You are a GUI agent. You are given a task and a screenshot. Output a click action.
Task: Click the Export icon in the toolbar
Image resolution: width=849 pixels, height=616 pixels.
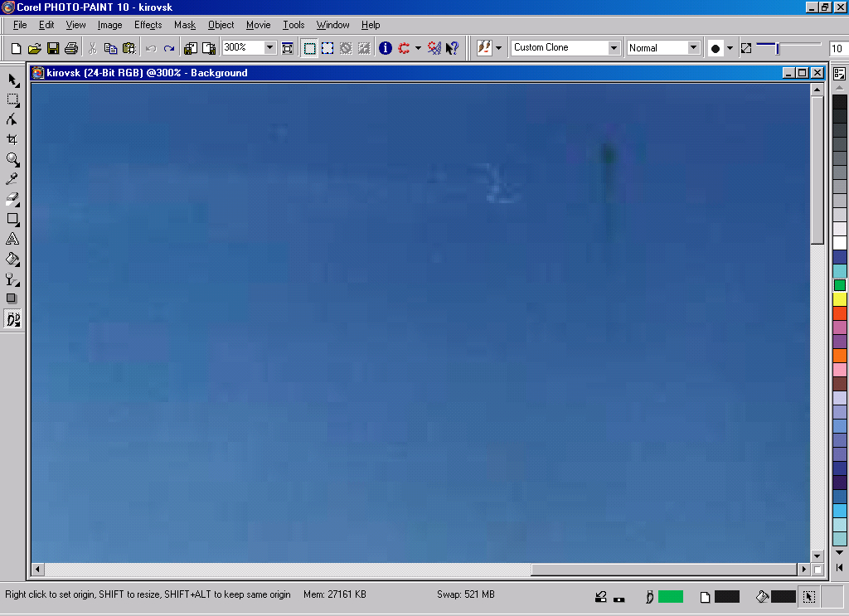(208, 48)
